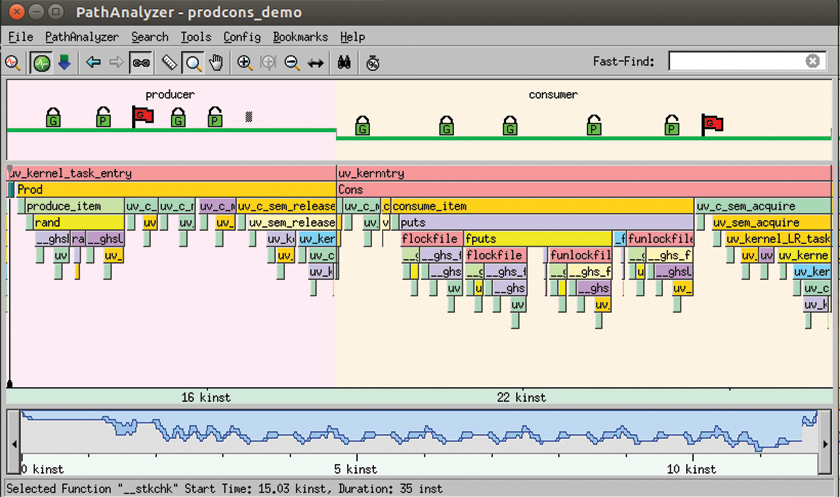
Task: Click the blue down arrow icon
Action: coord(64,63)
